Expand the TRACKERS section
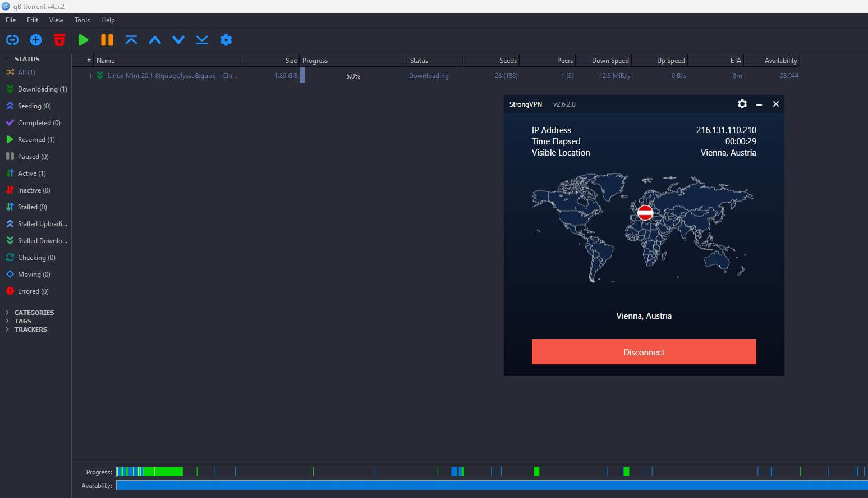 [x=7, y=330]
